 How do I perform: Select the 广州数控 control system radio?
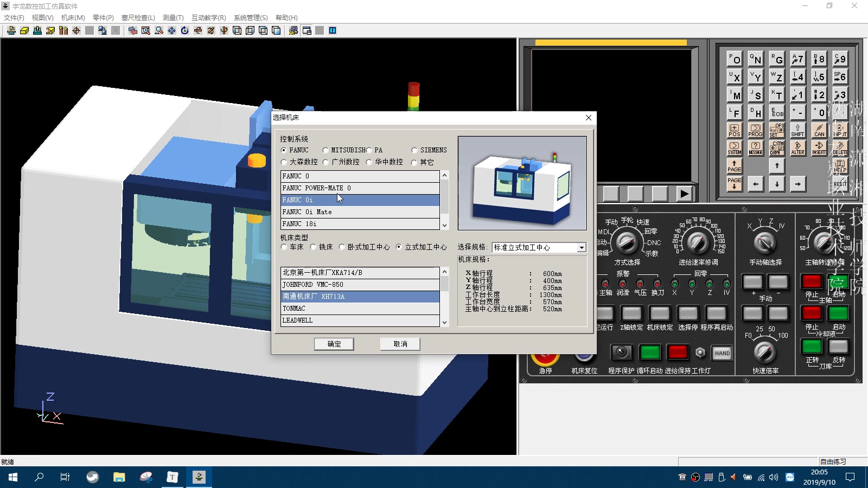pyautogui.click(x=325, y=162)
